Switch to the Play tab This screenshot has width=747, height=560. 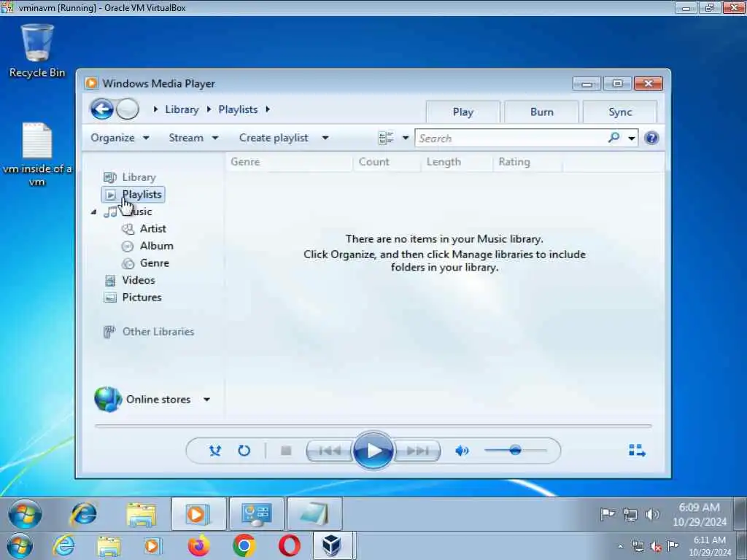[x=463, y=112]
